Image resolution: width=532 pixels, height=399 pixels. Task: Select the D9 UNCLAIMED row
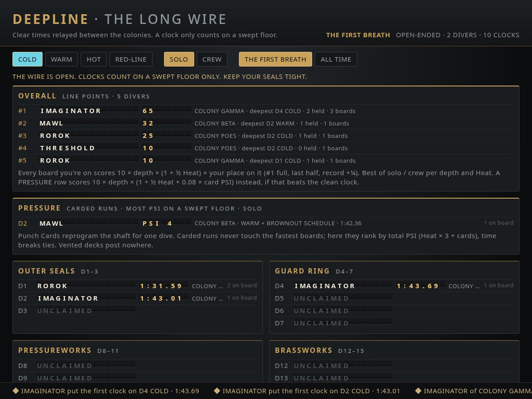137,378
